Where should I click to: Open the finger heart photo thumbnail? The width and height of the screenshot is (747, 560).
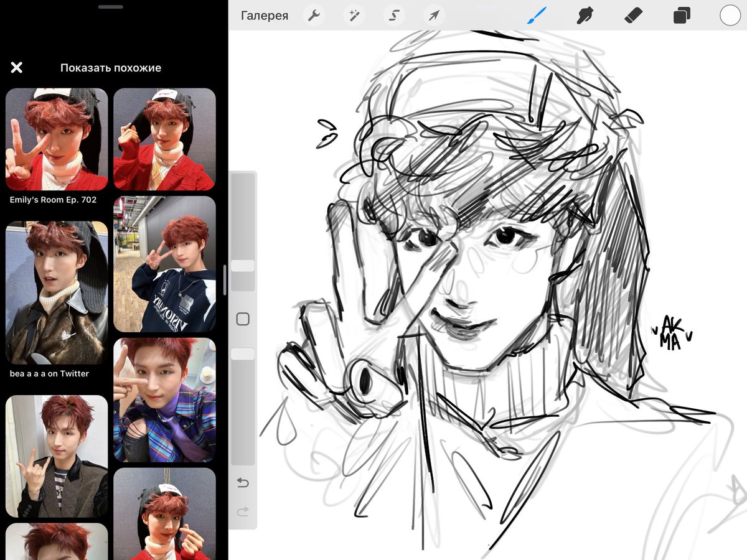coord(164,514)
